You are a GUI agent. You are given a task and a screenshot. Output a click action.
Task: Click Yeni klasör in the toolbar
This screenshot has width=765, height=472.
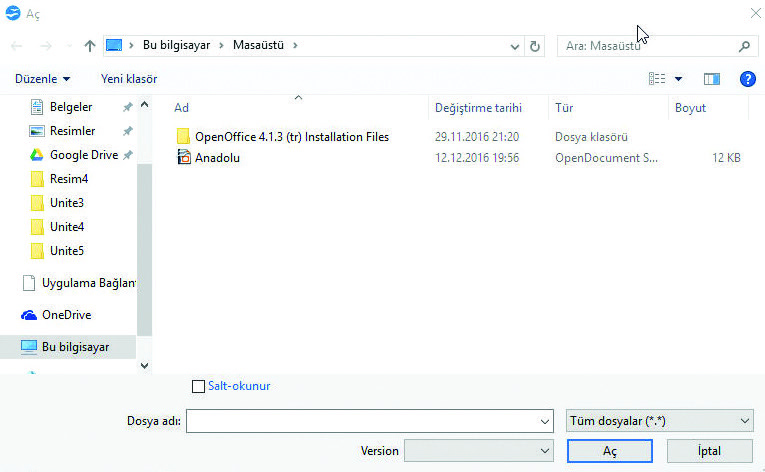point(128,78)
